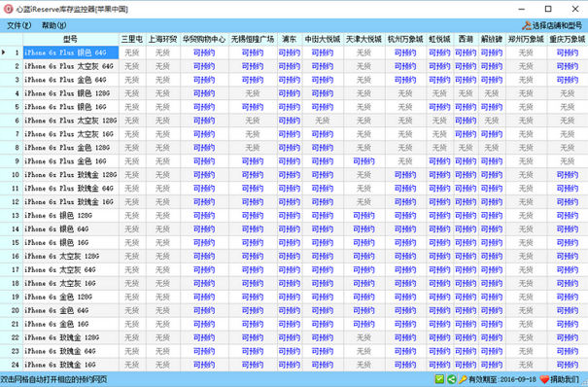The height and width of the screenshot is (387, 588).
Task: Select row iPhone 6s 玫瑰金 16G
Action: click(71, 365)
